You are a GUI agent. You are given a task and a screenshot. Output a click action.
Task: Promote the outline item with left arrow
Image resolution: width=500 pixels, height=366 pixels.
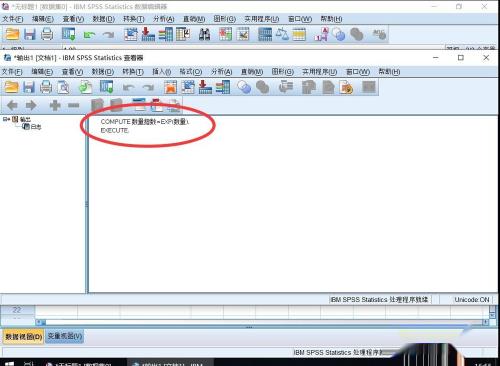click(x=12, y=106)
